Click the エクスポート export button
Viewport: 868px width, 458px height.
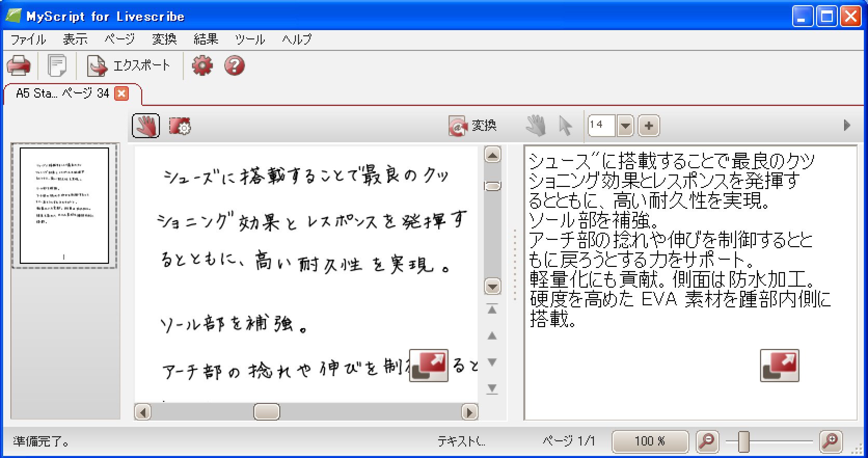(129, 66)
